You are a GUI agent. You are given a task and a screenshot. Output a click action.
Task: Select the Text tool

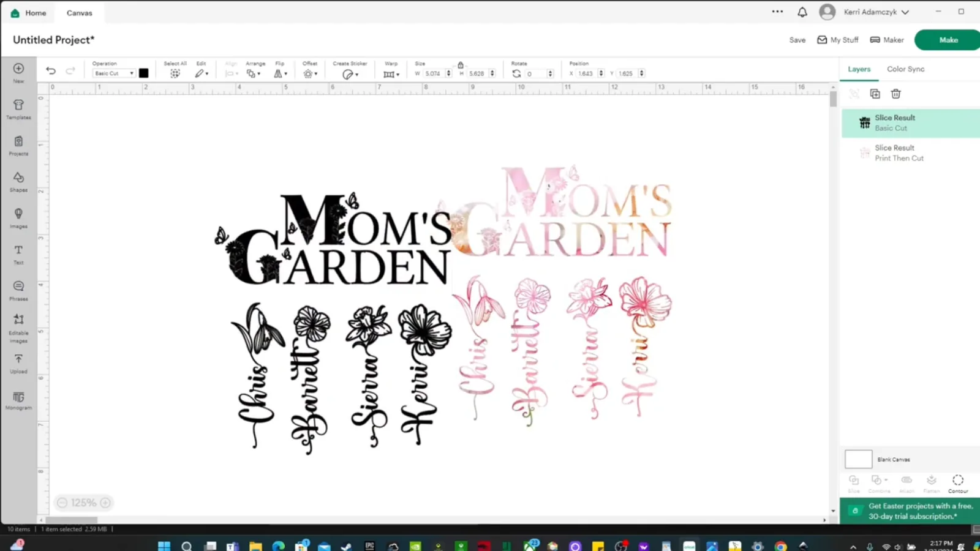18,254
